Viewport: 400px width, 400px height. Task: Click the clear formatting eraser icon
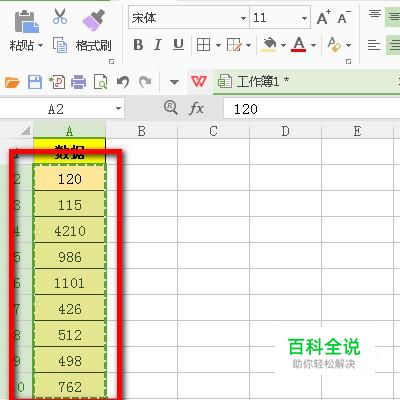click(334, 44)
